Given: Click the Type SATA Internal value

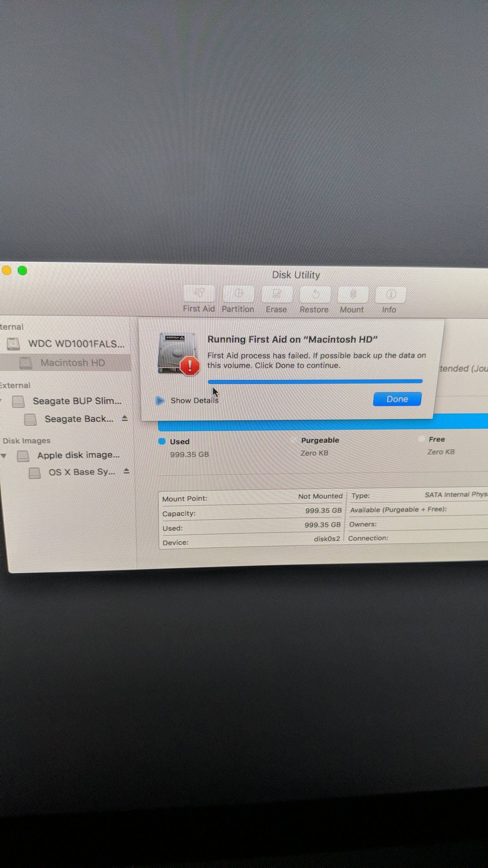Looking at the screenshot, I should (456, 495).
